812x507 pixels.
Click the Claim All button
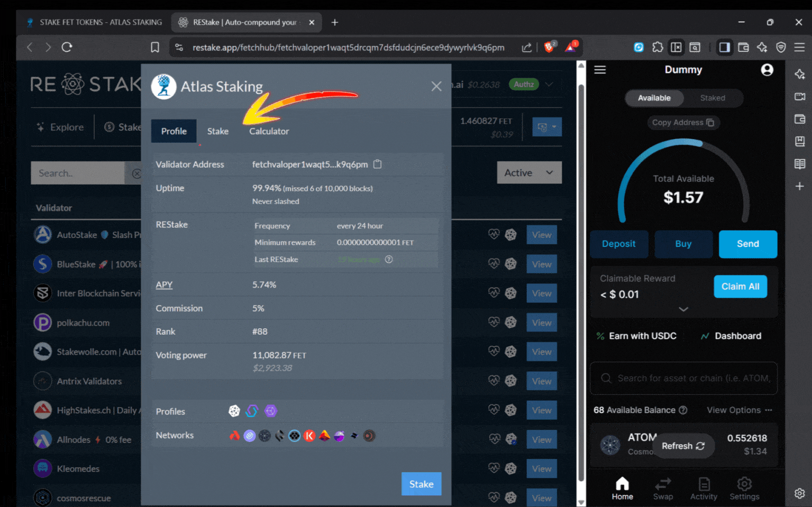click(x=740, y=286)
